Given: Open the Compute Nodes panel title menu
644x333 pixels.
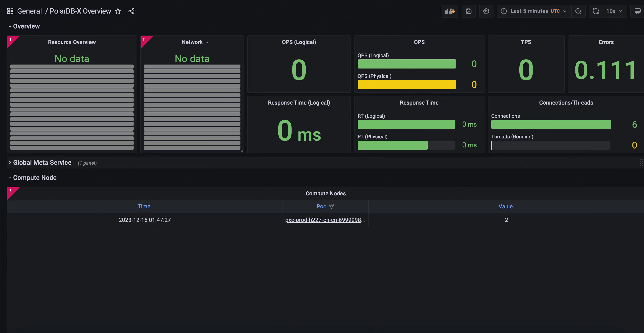Looking at the screenshot, I should coord(326,193).
